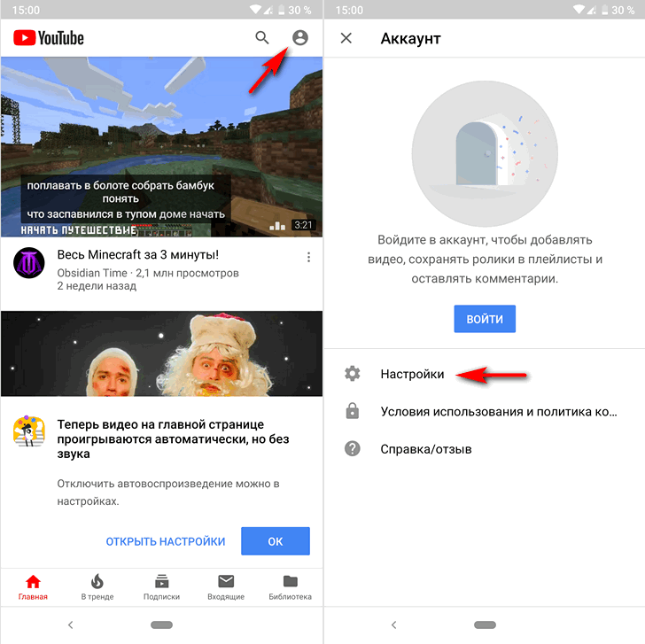Viewport: 645px width, 644px height.
Task: Click the help question mark icon
Action: 353,448
